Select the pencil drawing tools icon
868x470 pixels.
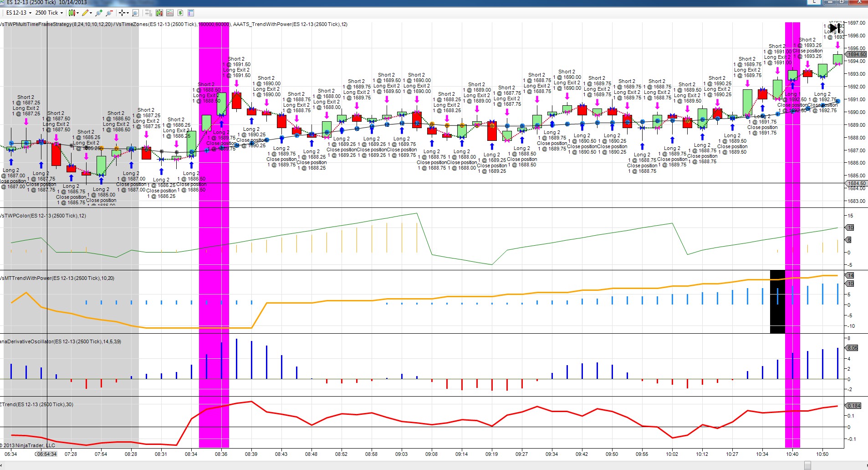pyautogui.click(x=85, y=13)
